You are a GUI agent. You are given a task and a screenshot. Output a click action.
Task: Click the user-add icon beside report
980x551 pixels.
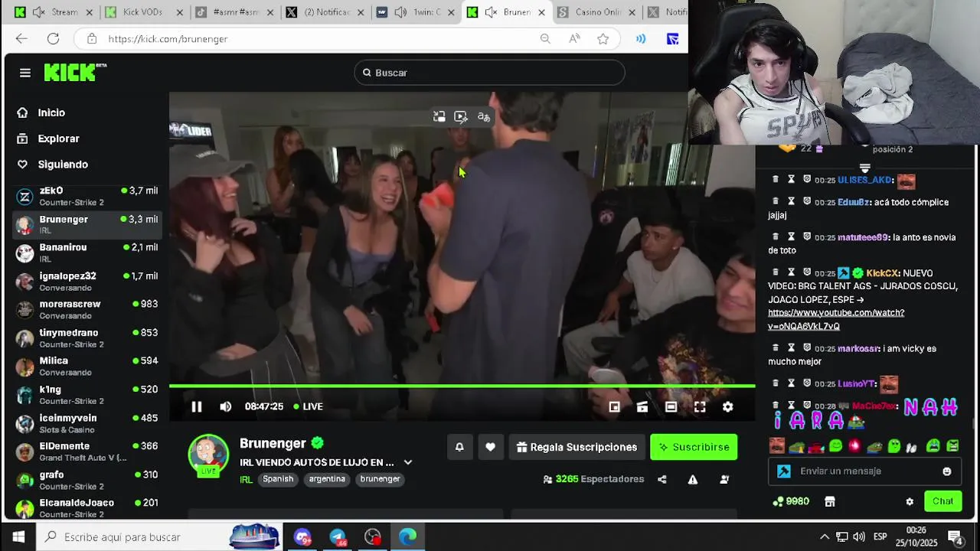(724, 479)
